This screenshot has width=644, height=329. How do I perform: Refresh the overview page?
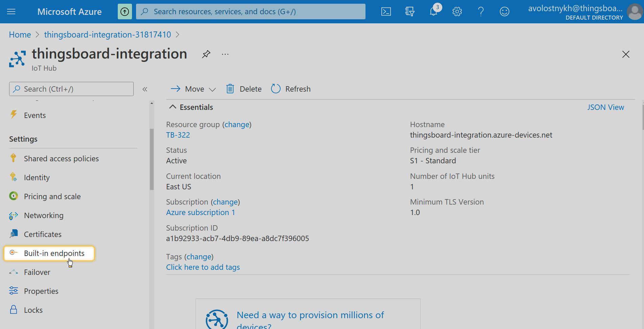291,89
